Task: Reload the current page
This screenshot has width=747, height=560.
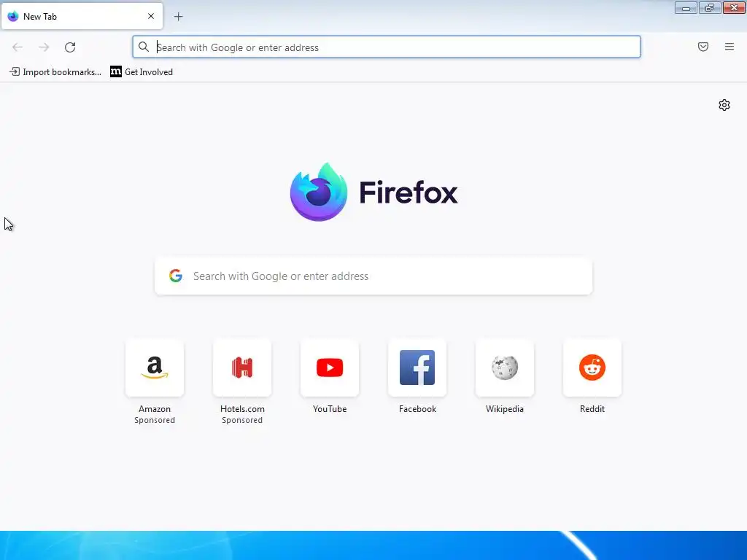Action: click(x=70, y=47)
